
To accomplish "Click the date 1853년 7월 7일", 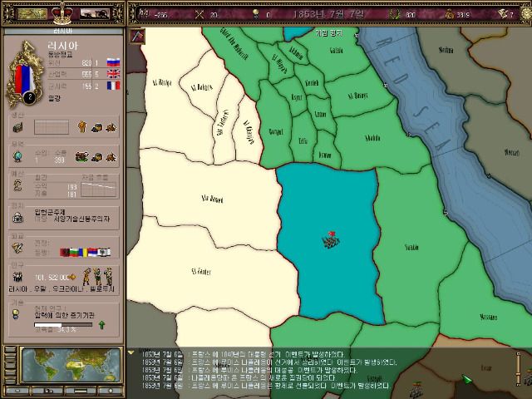I will 328,14.
